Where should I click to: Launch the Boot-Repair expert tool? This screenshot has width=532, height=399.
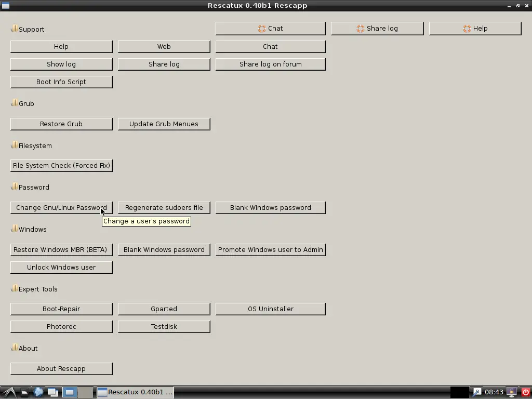click(61, 309)
